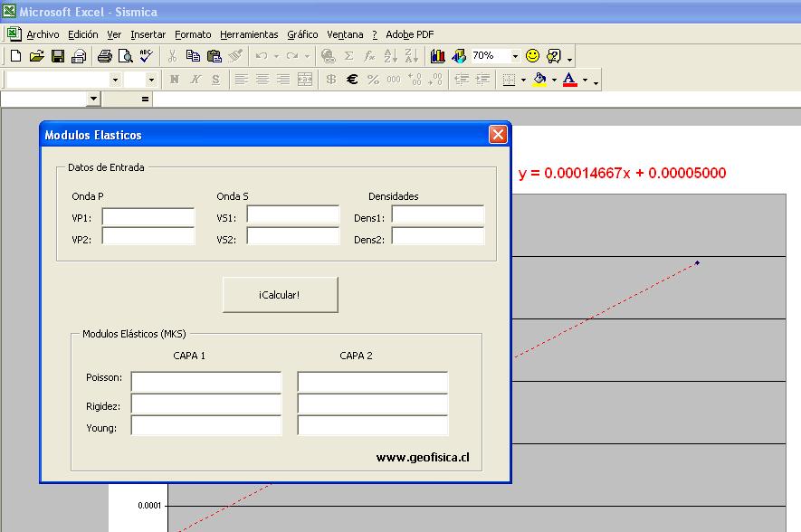Click the Undo arrow icon
This screenshot has height=532, width=801.
click(x=262, y=56)
